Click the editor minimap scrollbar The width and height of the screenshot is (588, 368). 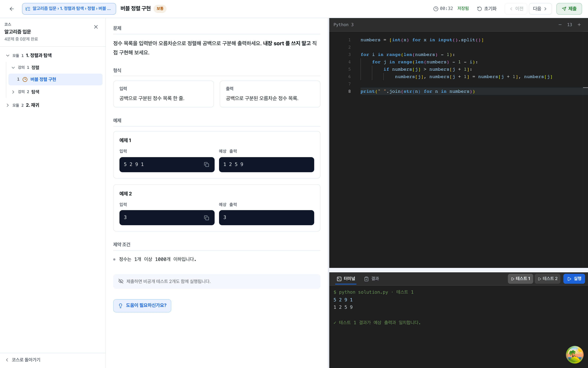(585, 150)
